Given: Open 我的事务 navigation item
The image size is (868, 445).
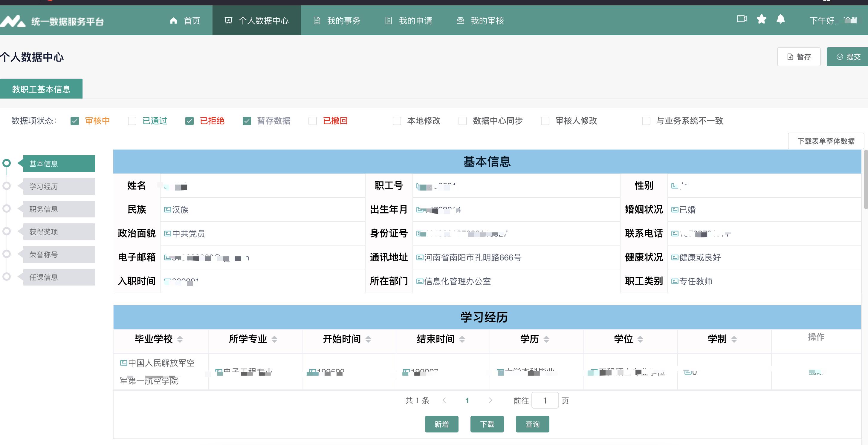Looking at the screenshot, I should pyautogui.click(x=337, y=21).
